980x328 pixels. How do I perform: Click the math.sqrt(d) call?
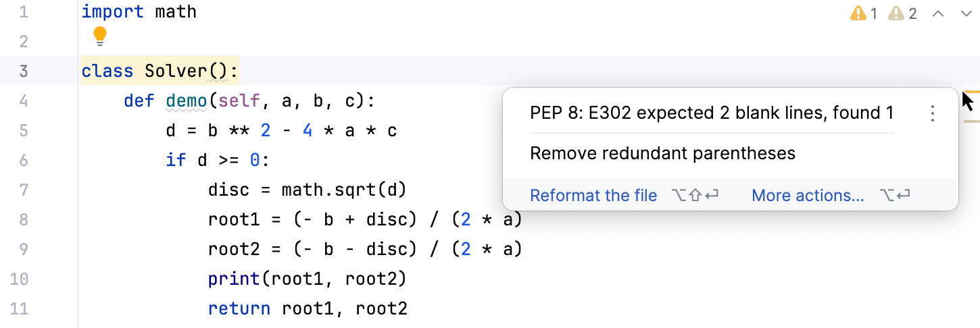pos(343,190)
